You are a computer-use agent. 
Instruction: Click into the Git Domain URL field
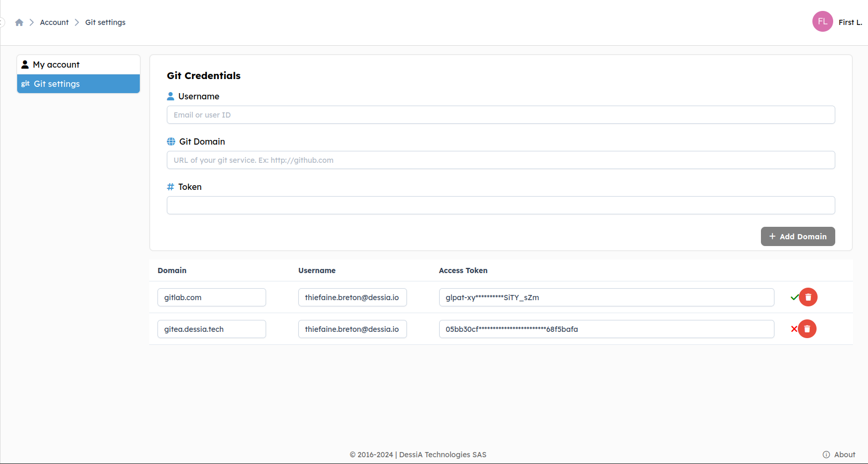501,160
